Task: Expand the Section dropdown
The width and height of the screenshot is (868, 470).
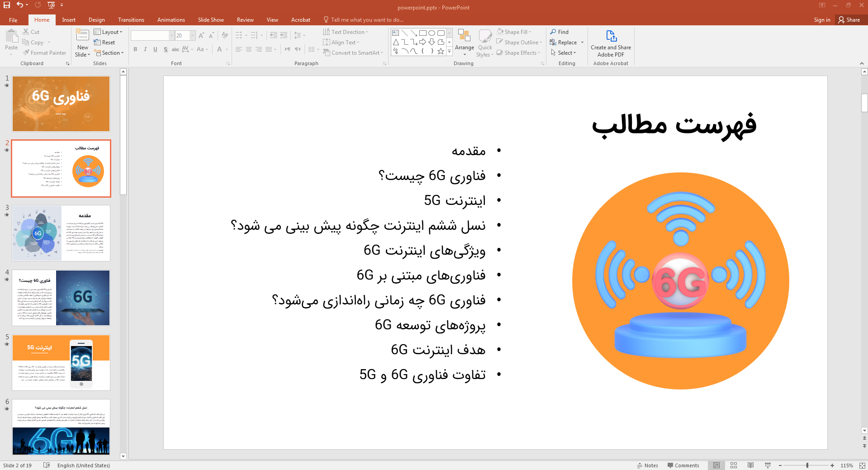Action: pyautogui.click(x=109, y=53)
